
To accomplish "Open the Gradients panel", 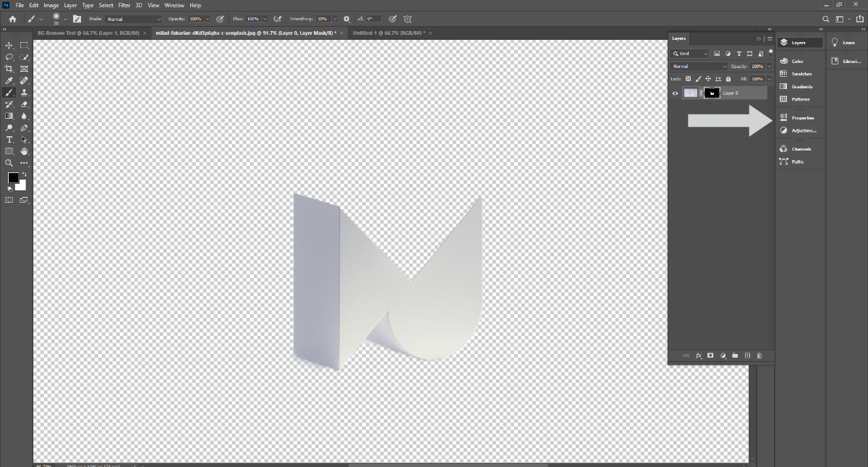I will [800, 87].
